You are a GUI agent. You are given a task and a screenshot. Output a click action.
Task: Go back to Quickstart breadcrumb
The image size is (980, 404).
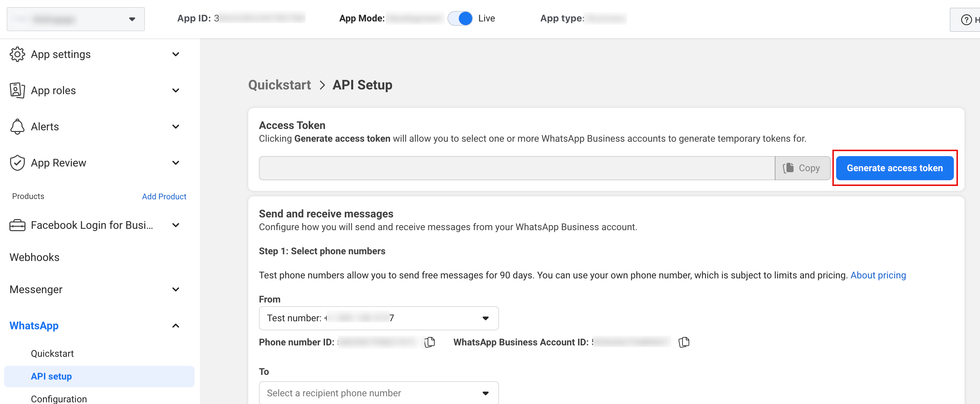point(279,85)
